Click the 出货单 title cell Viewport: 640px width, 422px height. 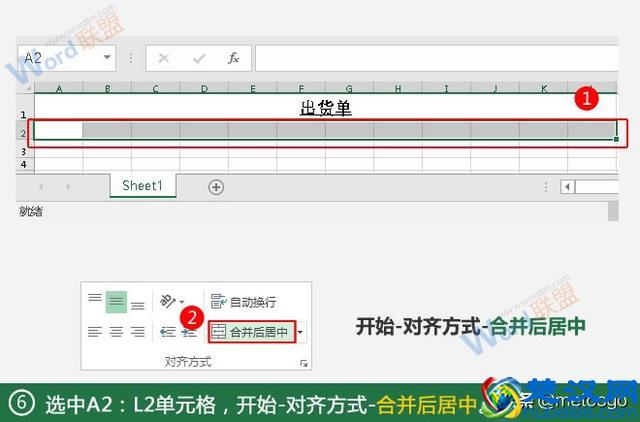click(x=326, y=108)
